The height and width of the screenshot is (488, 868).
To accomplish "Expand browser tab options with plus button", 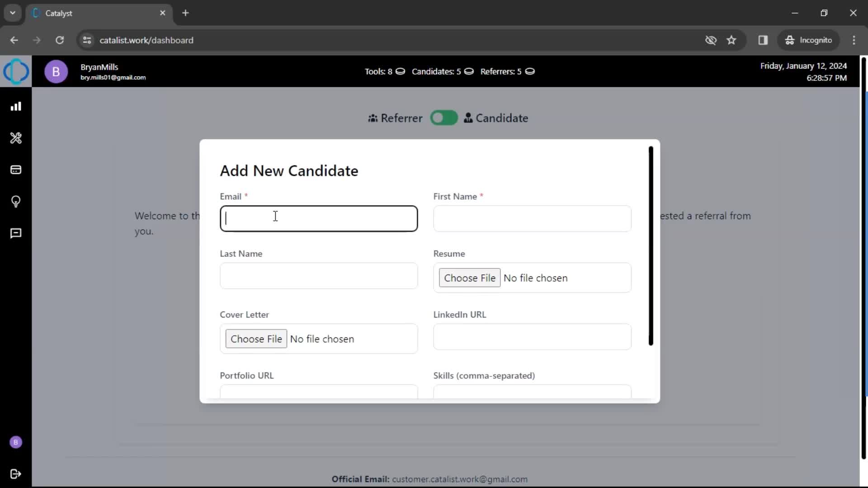I will pyautogui.click(x=184, y=13).
